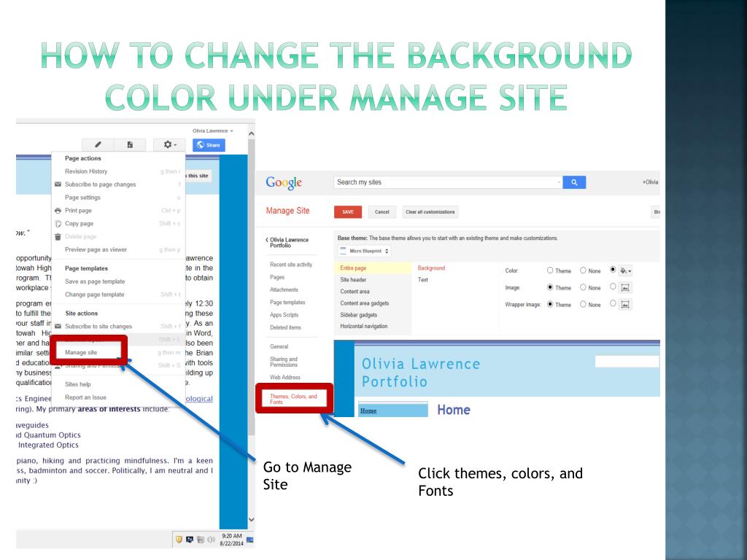747x560 pixels.
Task: Click the Google logo
Action: pos(284,183)
